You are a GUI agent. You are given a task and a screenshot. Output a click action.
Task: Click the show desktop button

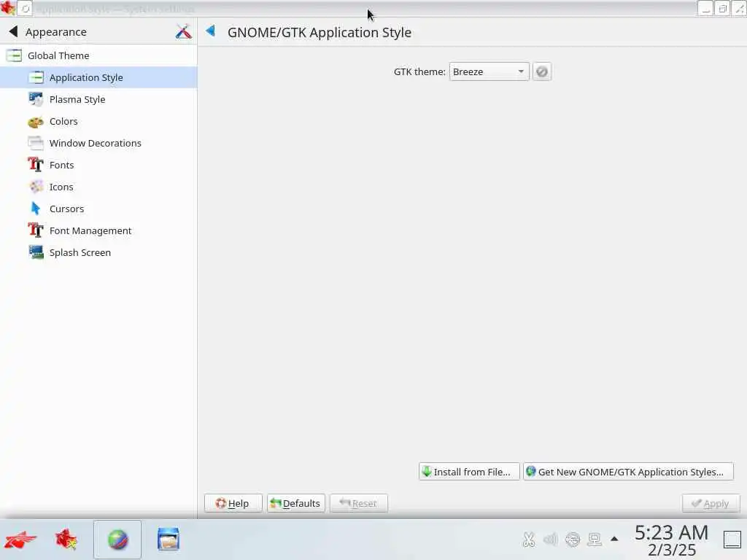coord(732,540)
